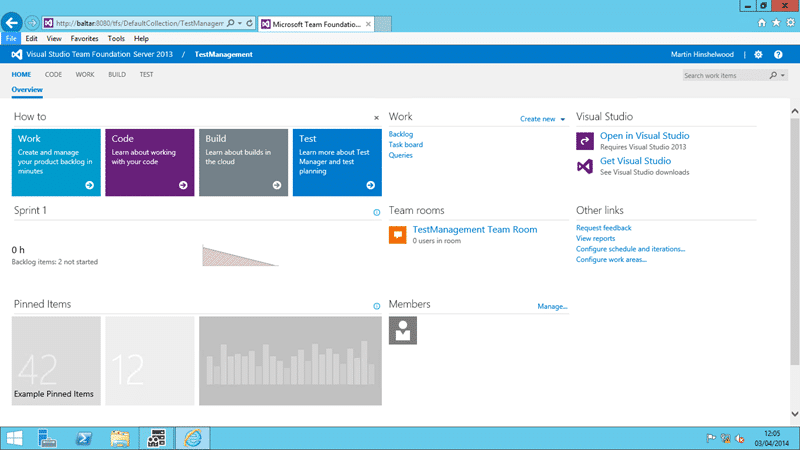Open the Queries link
This screenshot has width=800, height=450.
pyautogui.click(x=401, y=156)
